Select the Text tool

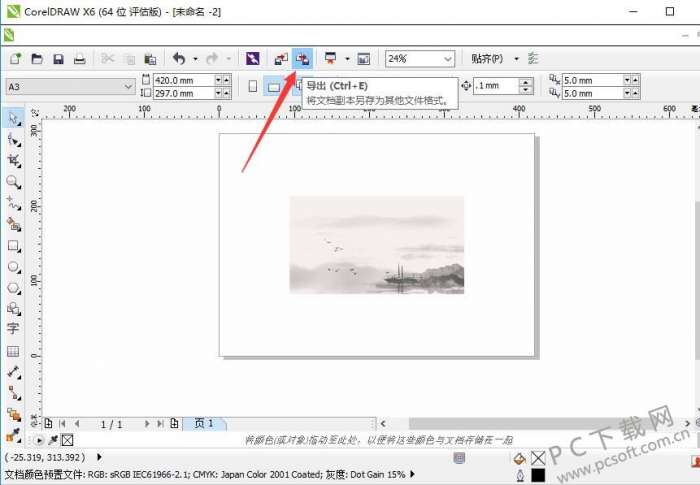tap(13, 329)
